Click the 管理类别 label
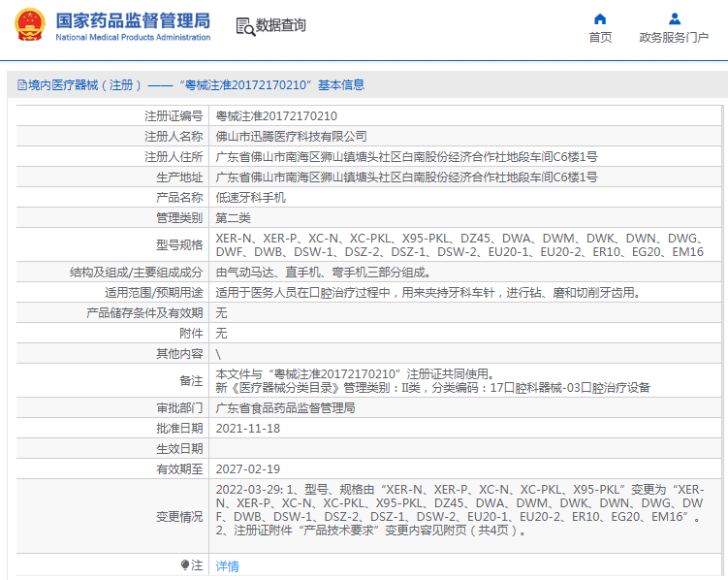 pyautogui.click(x=179, y=218)
